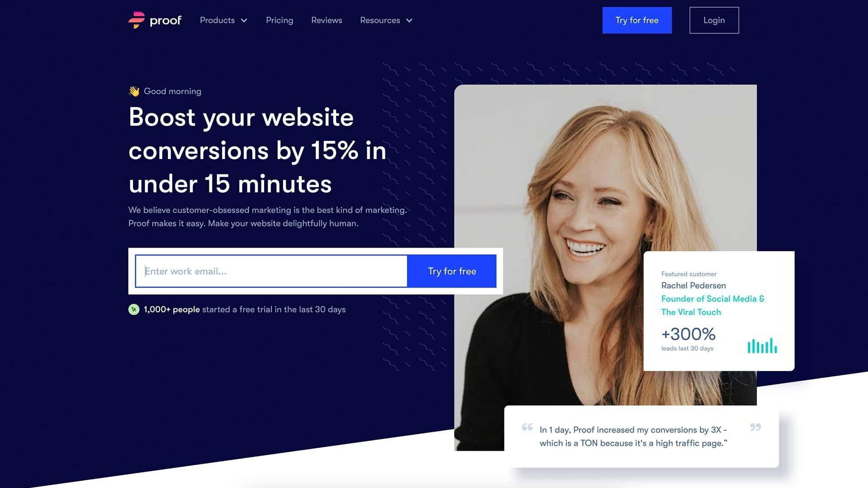Click the green verified badge icon near 1,000+ people
Image resolution: width=868 pixels, height=488 pixels.
133,309
